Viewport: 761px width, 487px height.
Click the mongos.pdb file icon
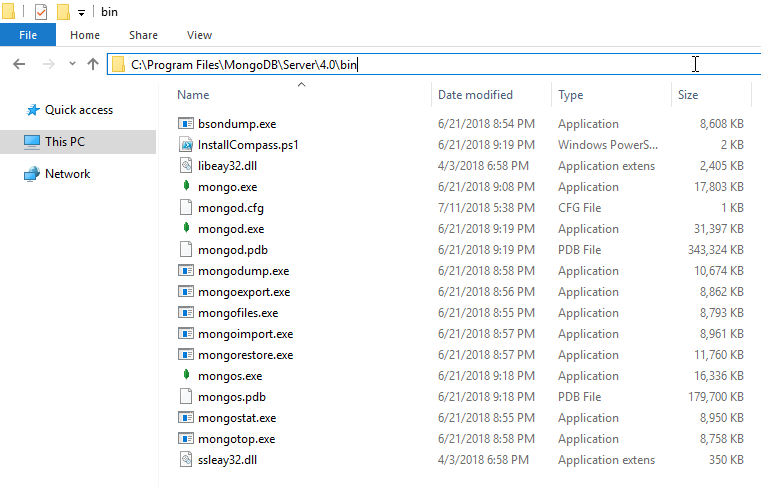186,396
